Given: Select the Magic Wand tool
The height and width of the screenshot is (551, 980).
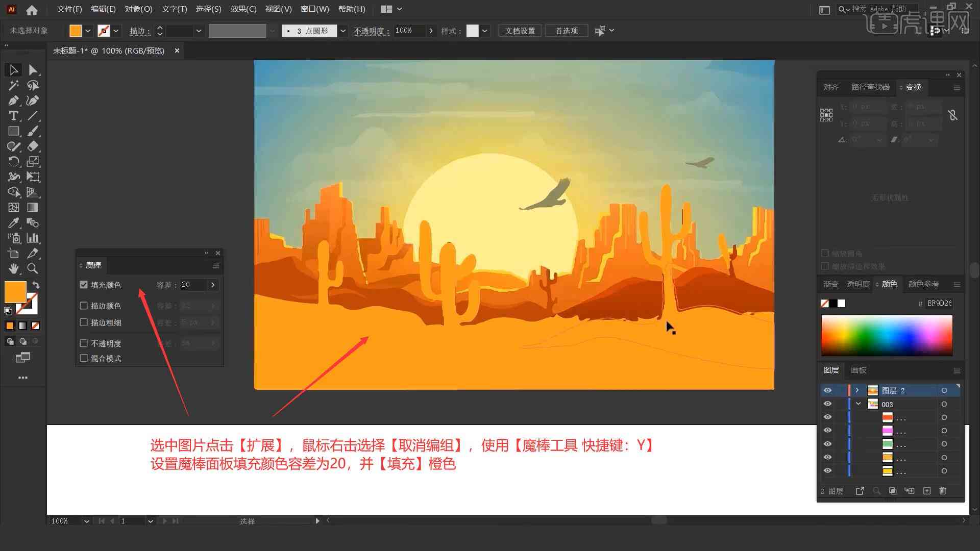Looking at the screenshot, I should pyautogui.click(x=12, y=85).
